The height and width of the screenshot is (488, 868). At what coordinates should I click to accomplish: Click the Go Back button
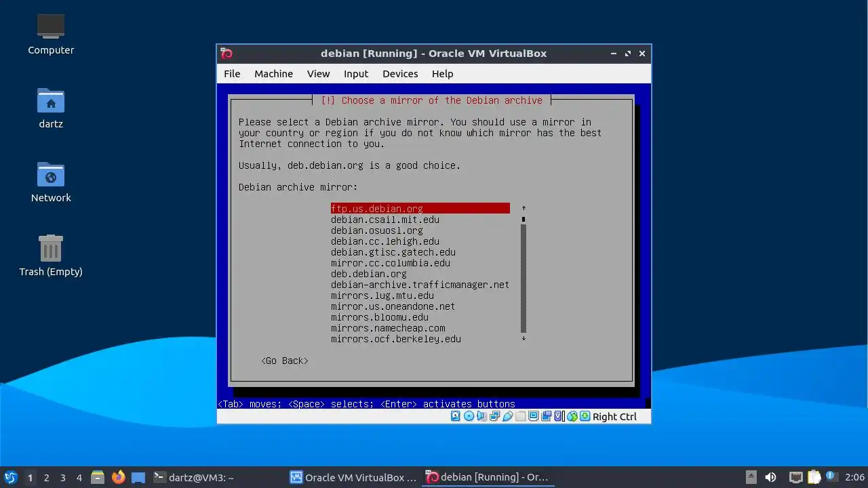coord(285,361)
